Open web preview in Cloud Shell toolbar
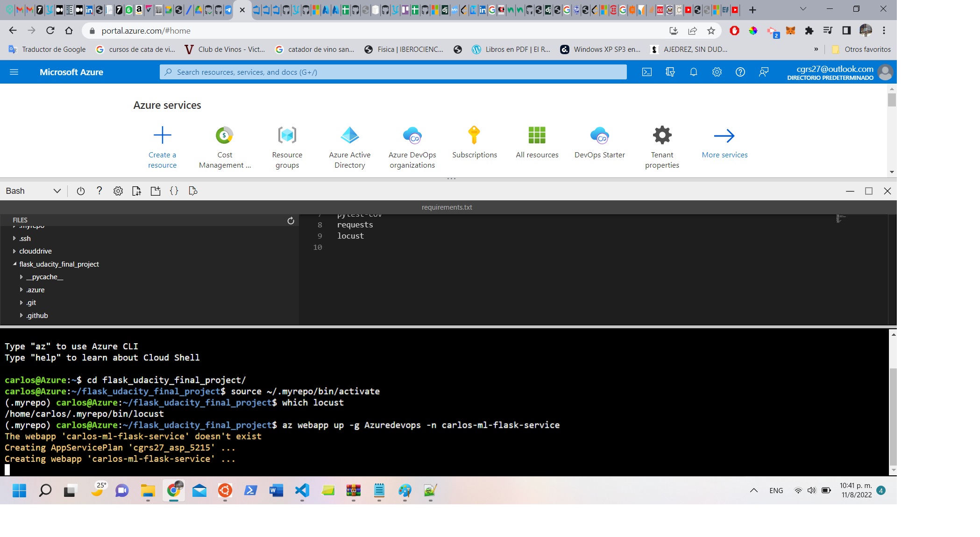The image size is (980, 537). click(193, 191)
